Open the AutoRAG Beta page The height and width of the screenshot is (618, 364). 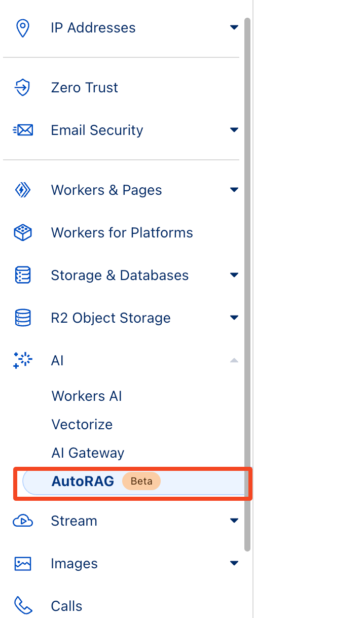pyautogui.click(x=83, y=482)
